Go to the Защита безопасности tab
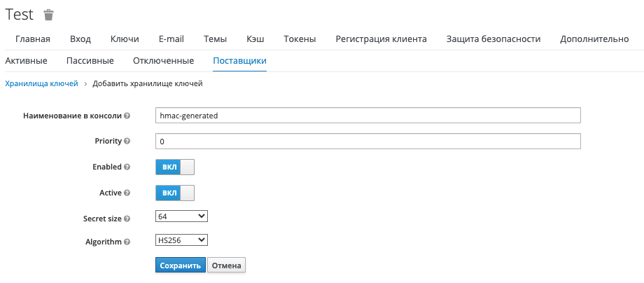 point(493,39)
